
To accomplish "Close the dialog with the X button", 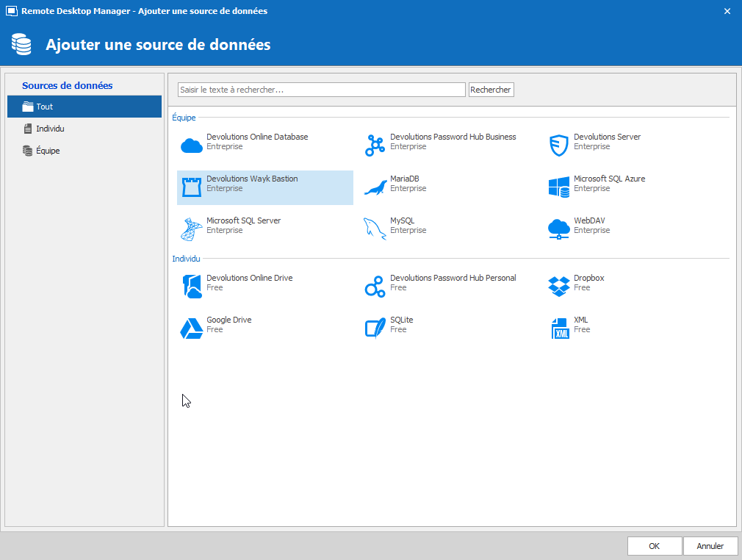I will point(727,11).
